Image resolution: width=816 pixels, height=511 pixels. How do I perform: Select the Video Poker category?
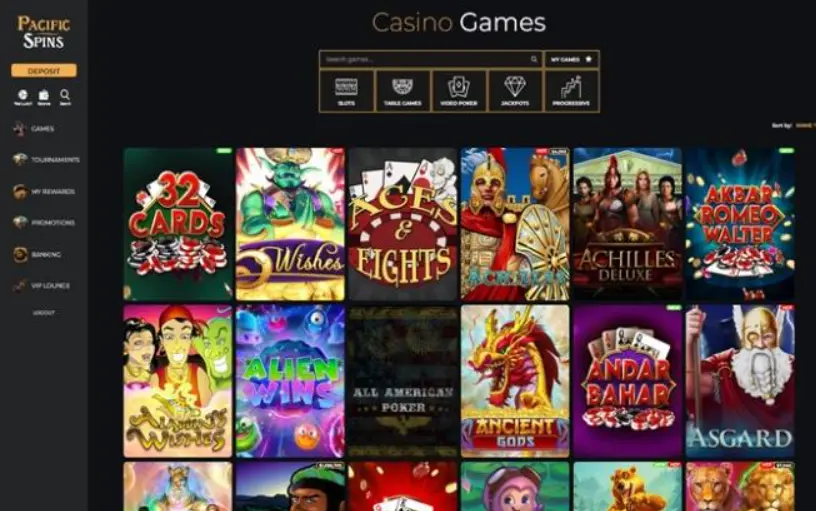[459, 92]
